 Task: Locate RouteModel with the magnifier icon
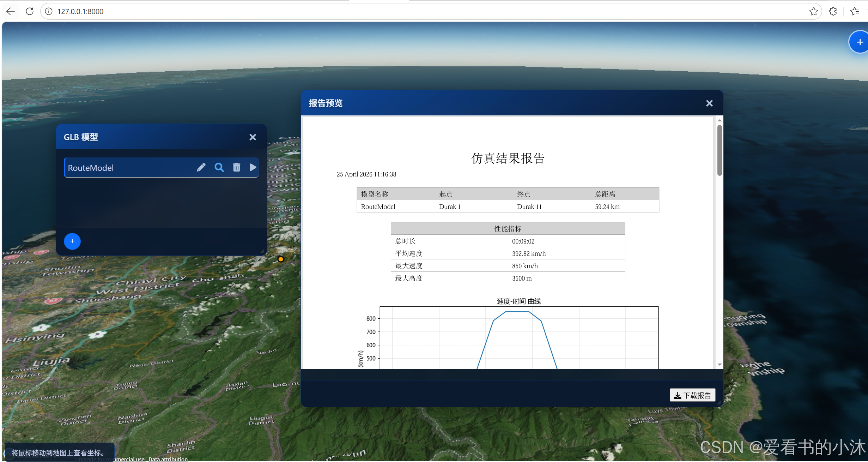point(219,167)
